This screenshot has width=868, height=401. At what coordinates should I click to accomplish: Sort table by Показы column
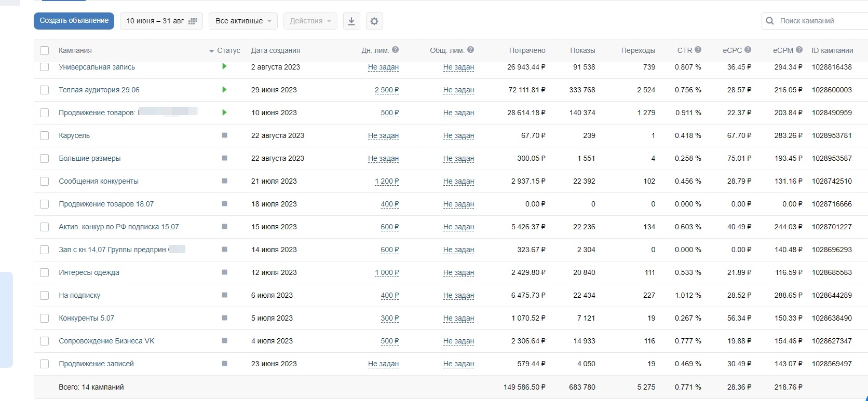tap(582, 50)
